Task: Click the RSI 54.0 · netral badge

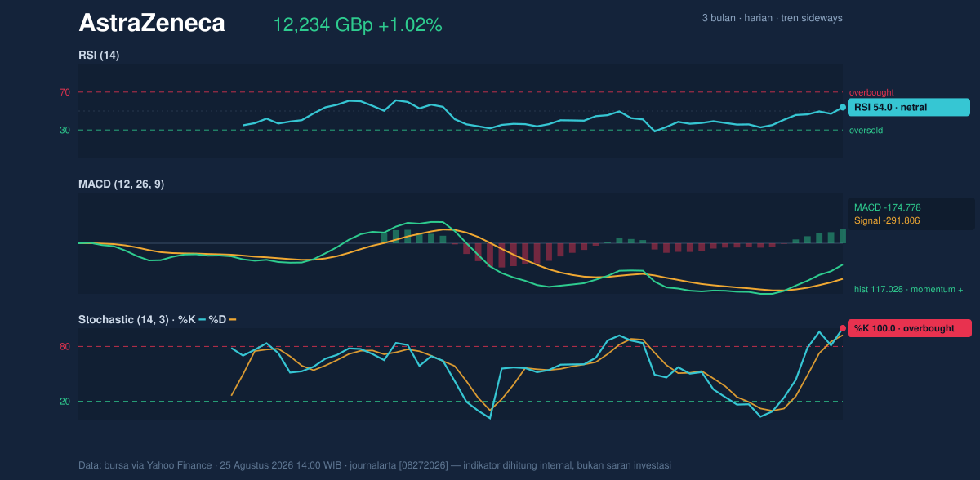Action: pos(909,107)
